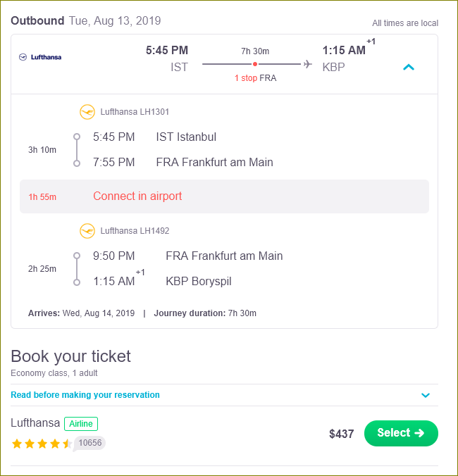Collapse flight details with the up chevron
The width and height of the screenshot is (458, 476).
(x=409, y=67)
